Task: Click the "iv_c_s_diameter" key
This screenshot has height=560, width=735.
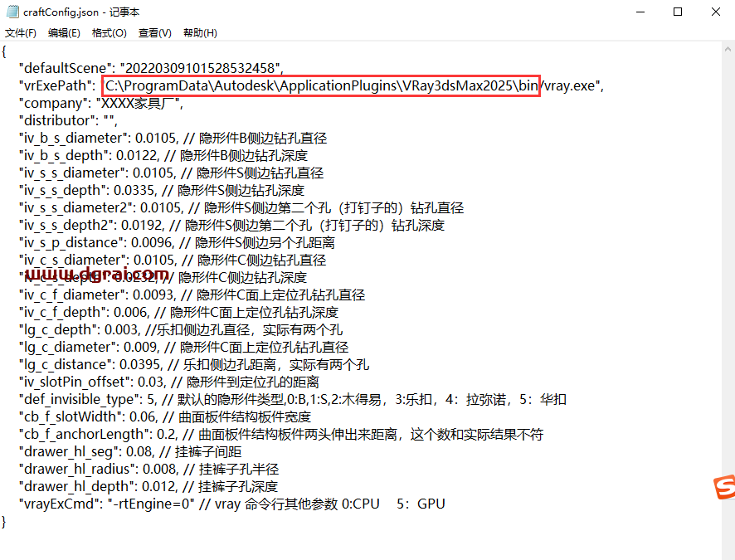Action: point(74,260)
